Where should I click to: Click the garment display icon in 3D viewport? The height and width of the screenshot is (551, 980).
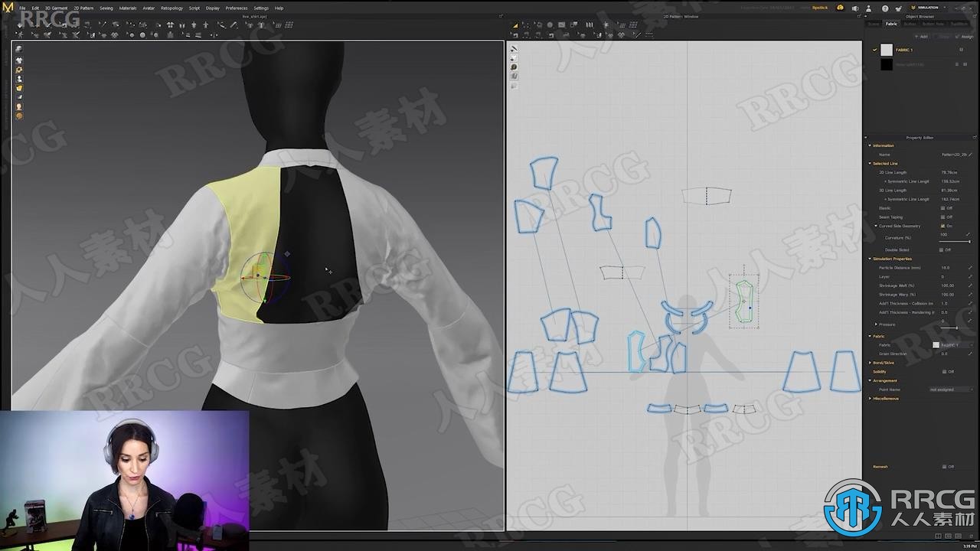point(19,60)
